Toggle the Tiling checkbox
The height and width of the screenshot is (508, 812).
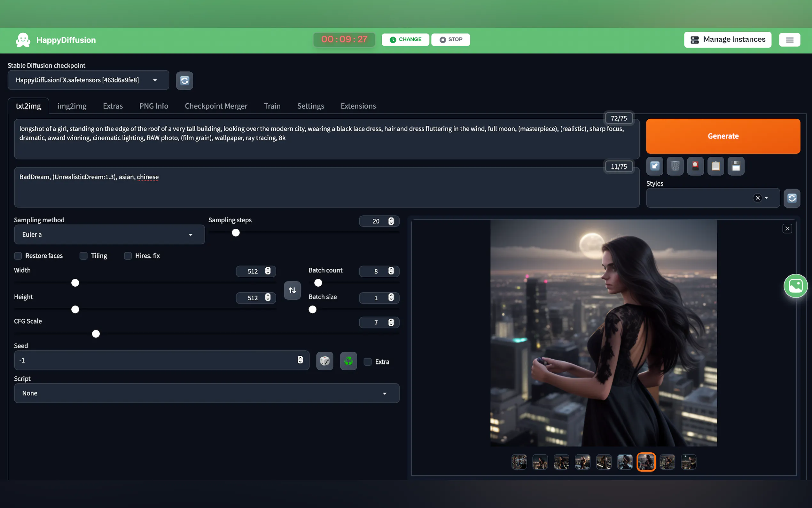click(x=83, y=256)
